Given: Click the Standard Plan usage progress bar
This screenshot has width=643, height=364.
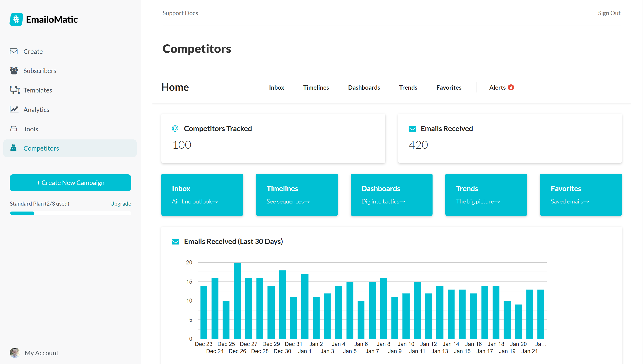Looking at the screenshot, I should point(70,213).
